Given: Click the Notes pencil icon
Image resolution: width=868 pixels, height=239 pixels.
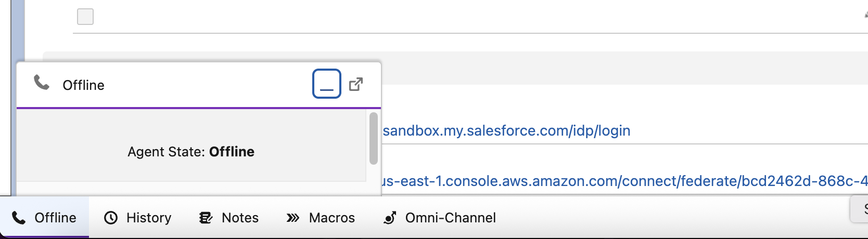Looking at the screenshot, I should point(206,218).
